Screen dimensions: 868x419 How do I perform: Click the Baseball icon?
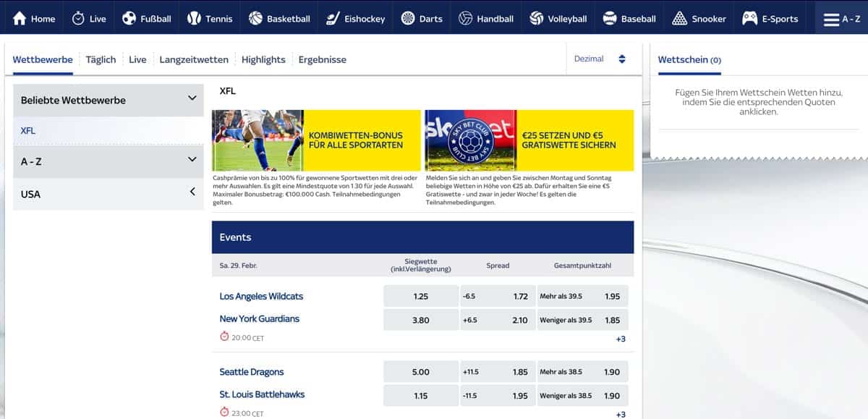[x=610, y=19]
